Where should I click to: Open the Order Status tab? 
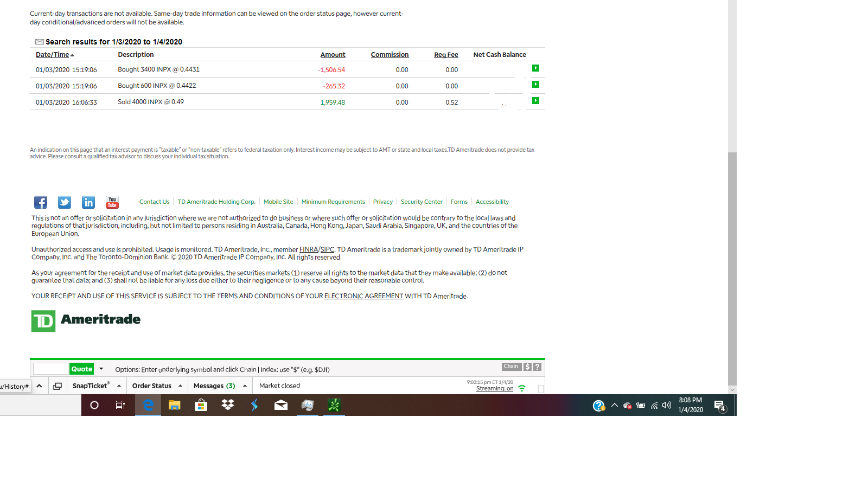152,386
